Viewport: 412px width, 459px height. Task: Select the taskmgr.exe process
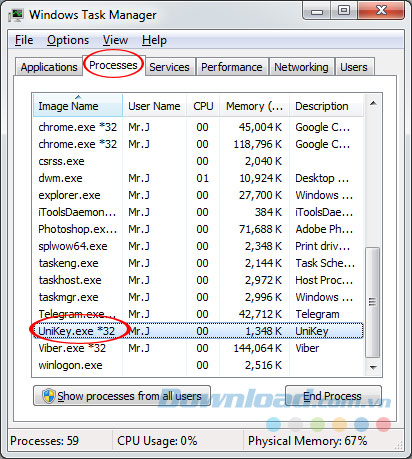click(198, 297)
